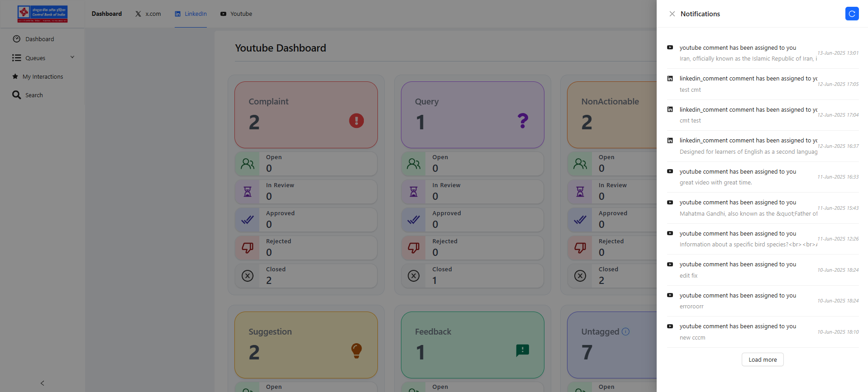Click the YouTube icon beside 'edit fix'
The image size is (868, 392).
[x=670, y=264]
